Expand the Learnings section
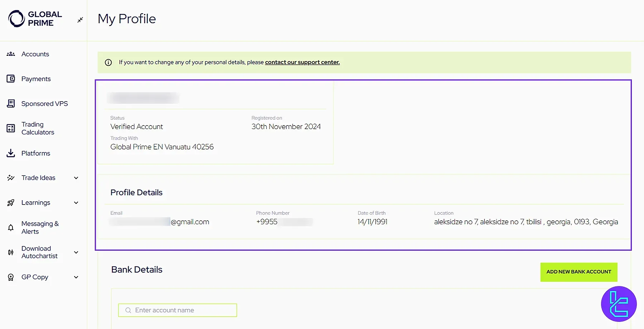Viewport: 644px width, 329px height. click(x=76, y=202)
